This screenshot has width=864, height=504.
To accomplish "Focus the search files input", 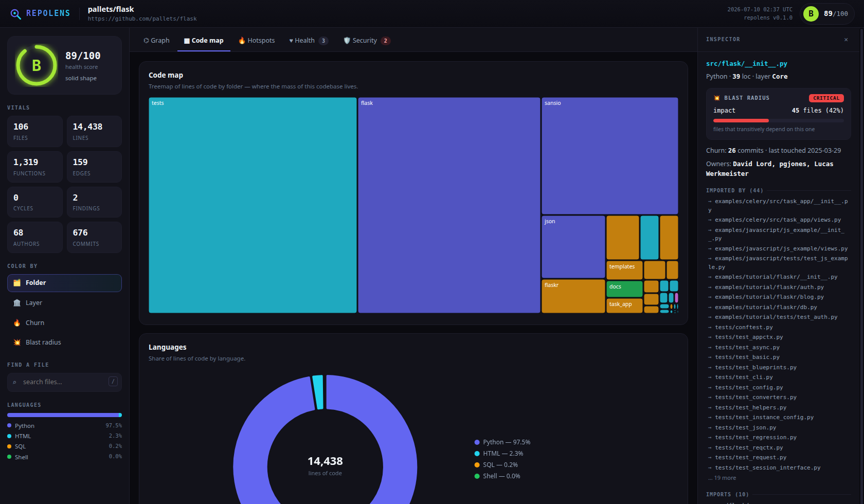I will (64, 382).
